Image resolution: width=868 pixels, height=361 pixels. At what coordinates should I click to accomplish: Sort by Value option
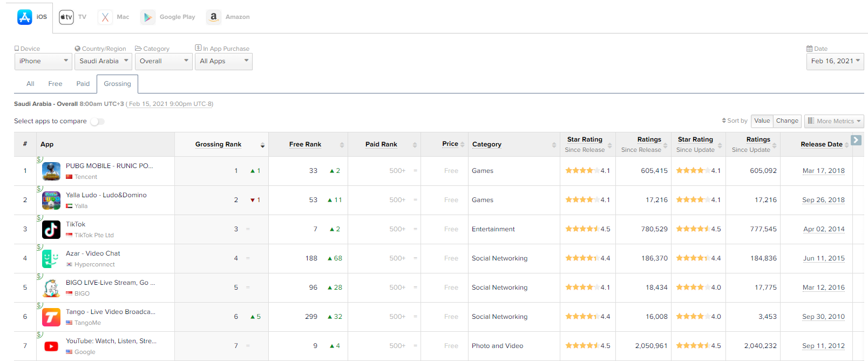tap(762, 121)
